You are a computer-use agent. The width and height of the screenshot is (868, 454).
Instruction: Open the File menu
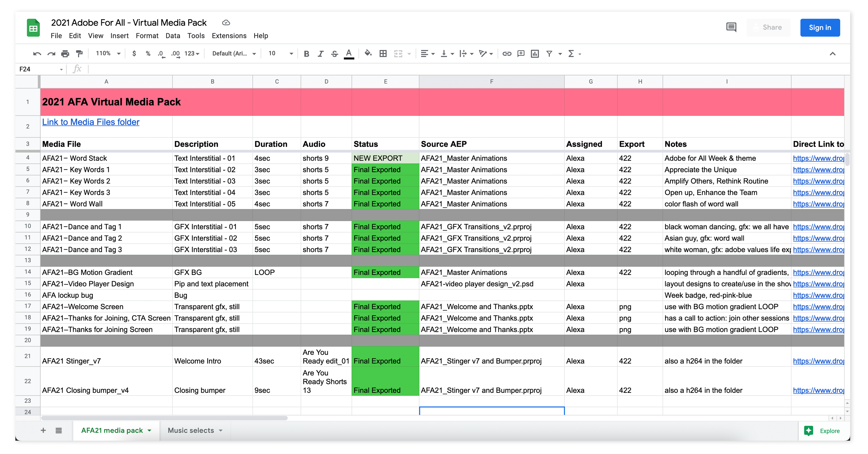(56, 36)
